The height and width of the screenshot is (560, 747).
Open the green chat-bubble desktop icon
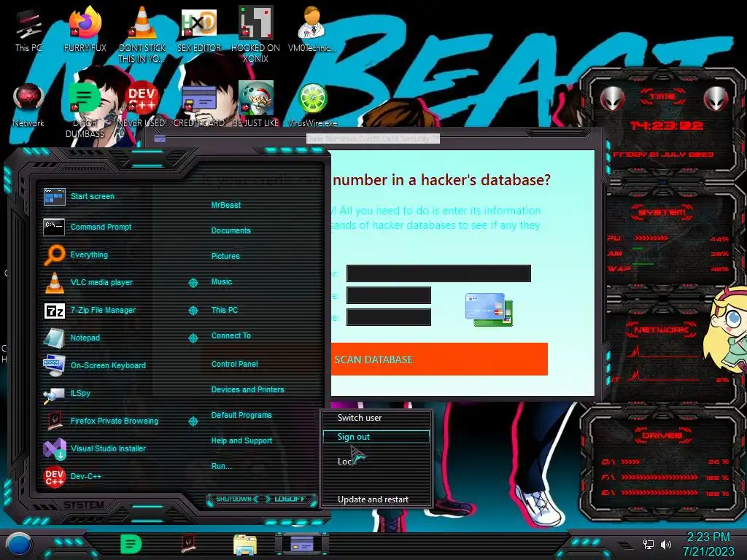(85, 109)
